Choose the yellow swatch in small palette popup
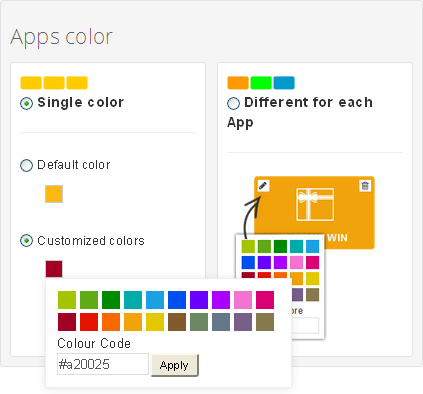 [313, 279]
